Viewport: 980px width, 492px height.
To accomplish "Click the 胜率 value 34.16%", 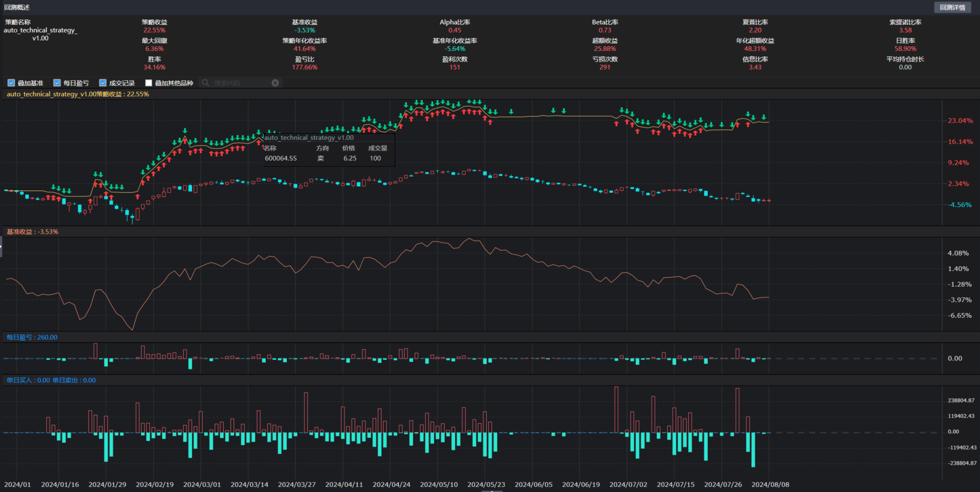I will (154, 67).
